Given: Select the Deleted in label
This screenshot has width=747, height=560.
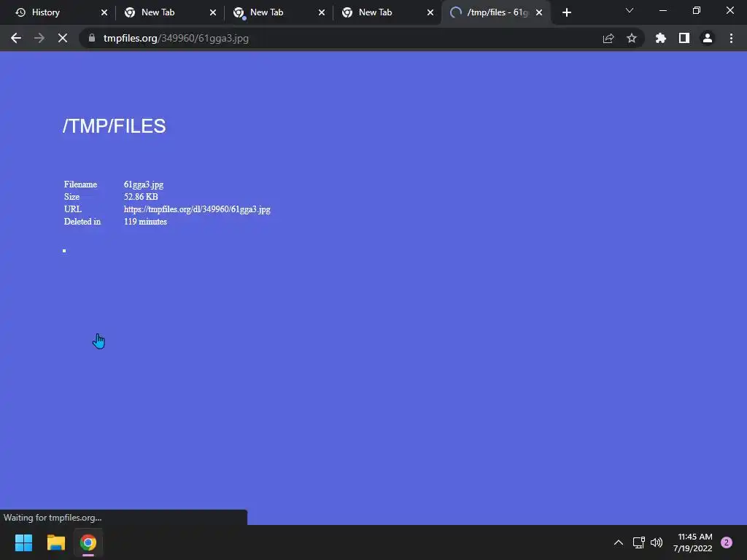Looking at the screenshot, I should (82, 222).
